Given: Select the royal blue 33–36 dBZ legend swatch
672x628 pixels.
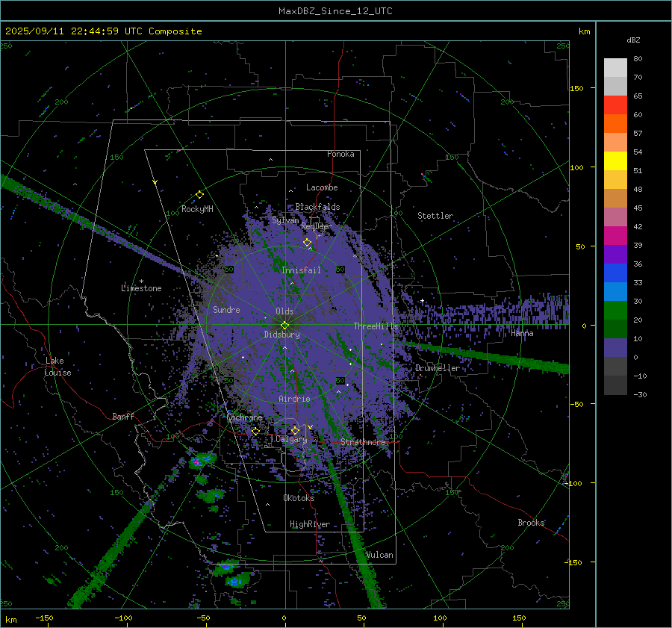Looking at the screenshot, I should click(x=615, y=273).
